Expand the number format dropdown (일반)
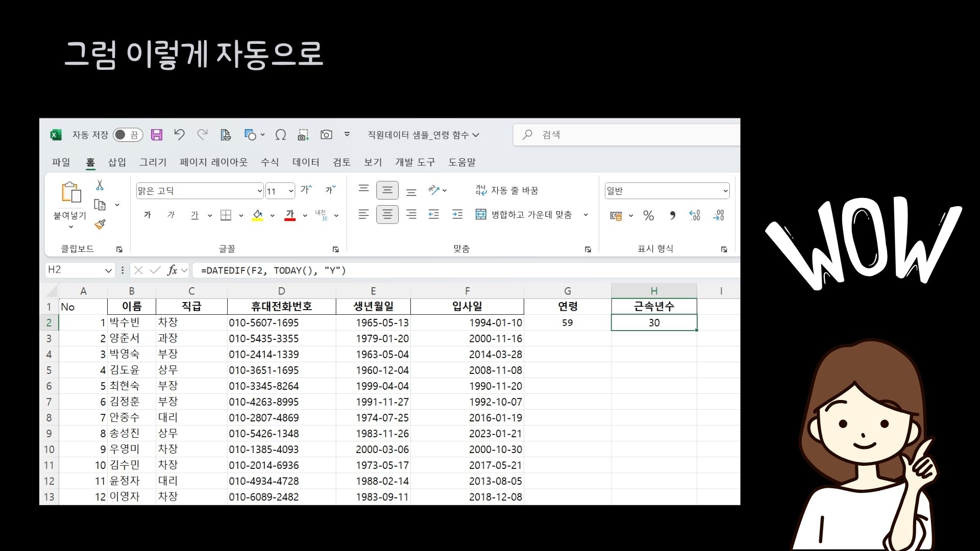 pos(725,191)
